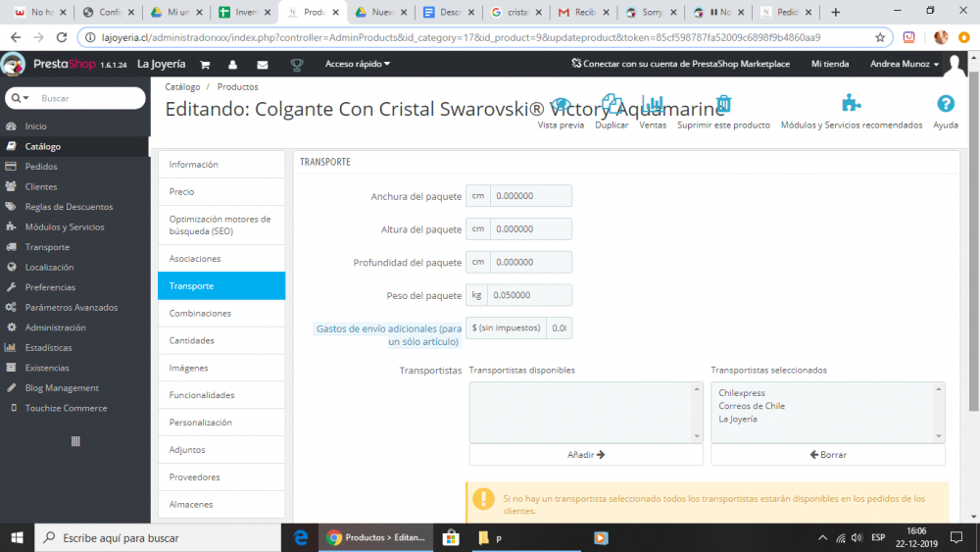Click the Windows taskbar search box
The height and width of the screenshot is (552, 980).
[x=158, y=537]
